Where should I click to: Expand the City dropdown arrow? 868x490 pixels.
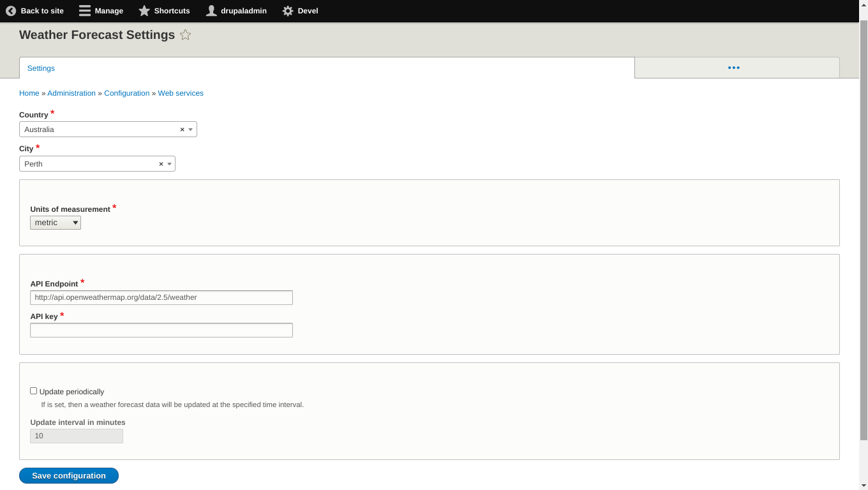(x=170, y=164)
